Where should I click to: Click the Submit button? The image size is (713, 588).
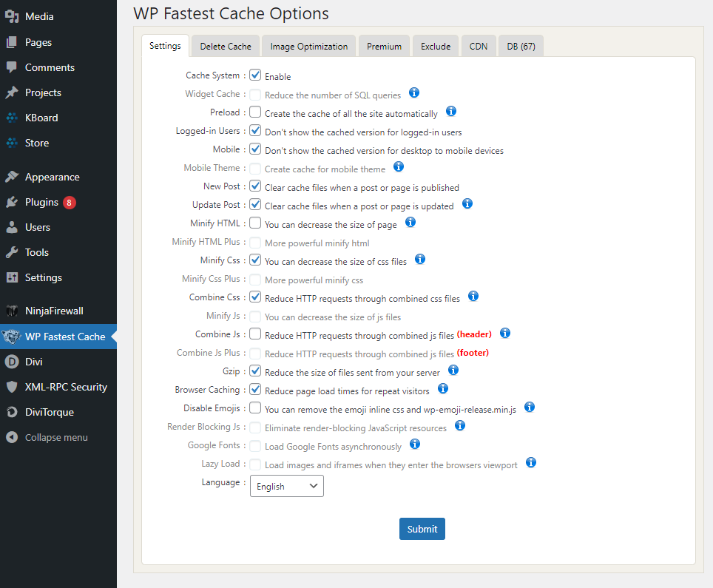[422, 529]
